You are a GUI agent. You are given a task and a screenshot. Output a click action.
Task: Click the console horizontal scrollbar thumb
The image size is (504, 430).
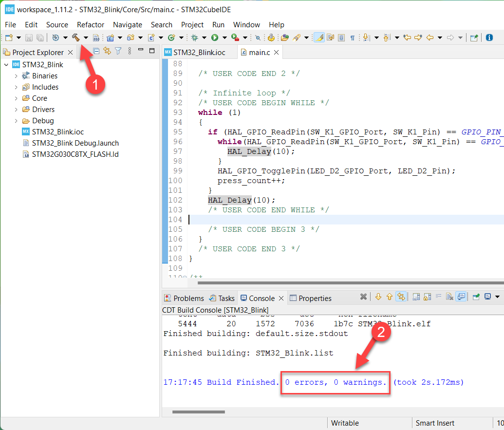(x=199, y=411)
